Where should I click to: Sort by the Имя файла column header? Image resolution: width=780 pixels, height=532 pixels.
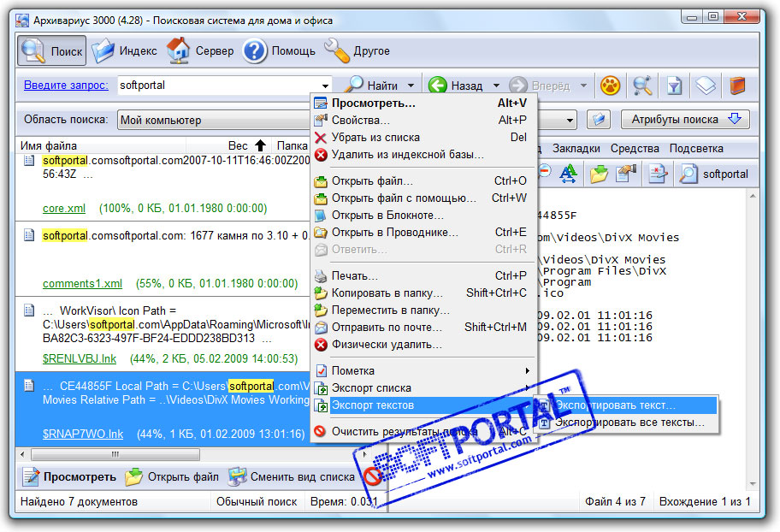(x=102, y=145)
